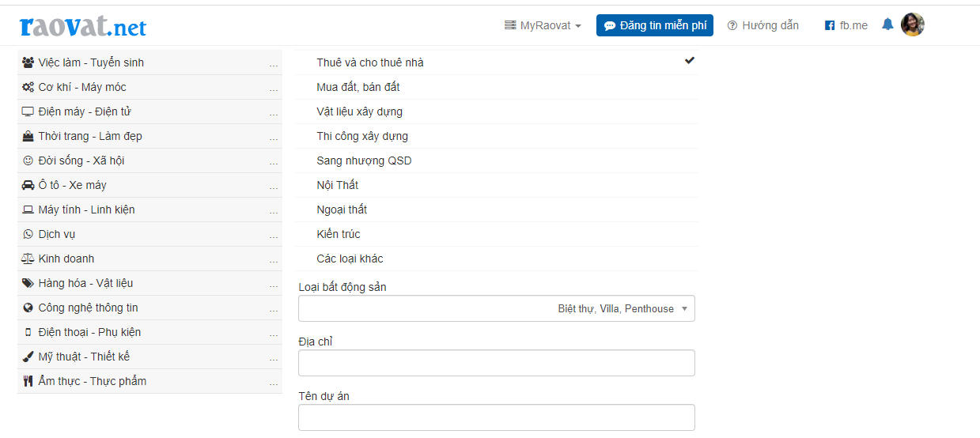Click the fork-knife icon for Ẩm thực - Thực phẩm
The width and height of the screenshot is (980, 438).
28,381
